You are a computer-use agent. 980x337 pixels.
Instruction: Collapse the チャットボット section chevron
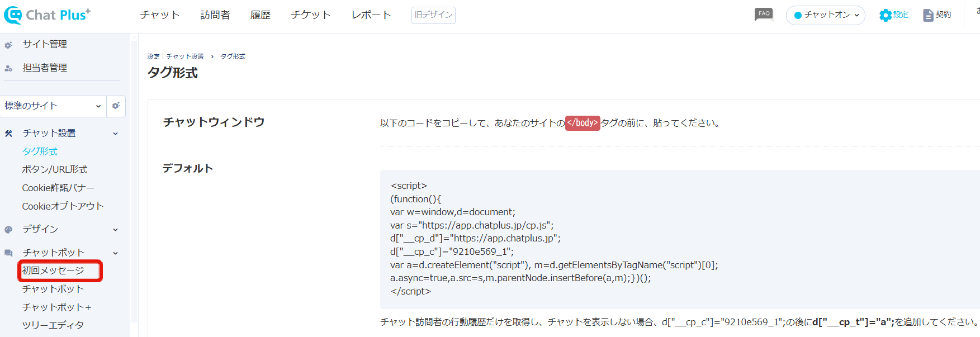116,253
